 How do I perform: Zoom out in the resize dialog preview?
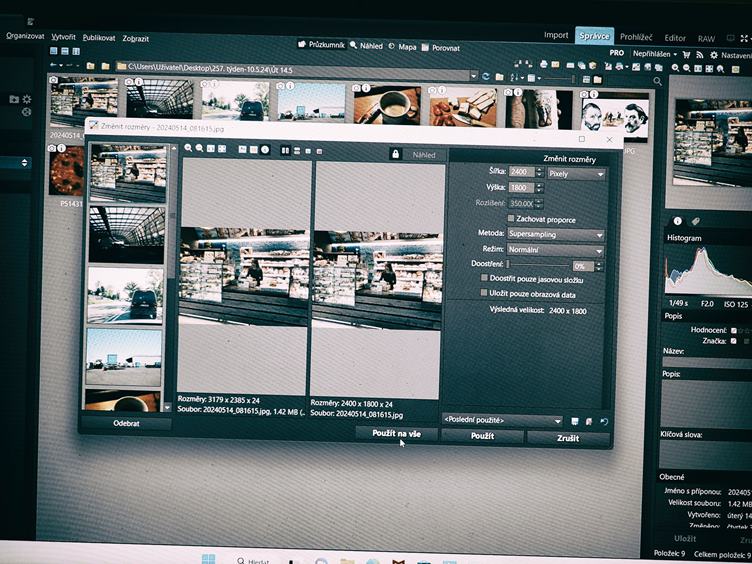(200, 149)
